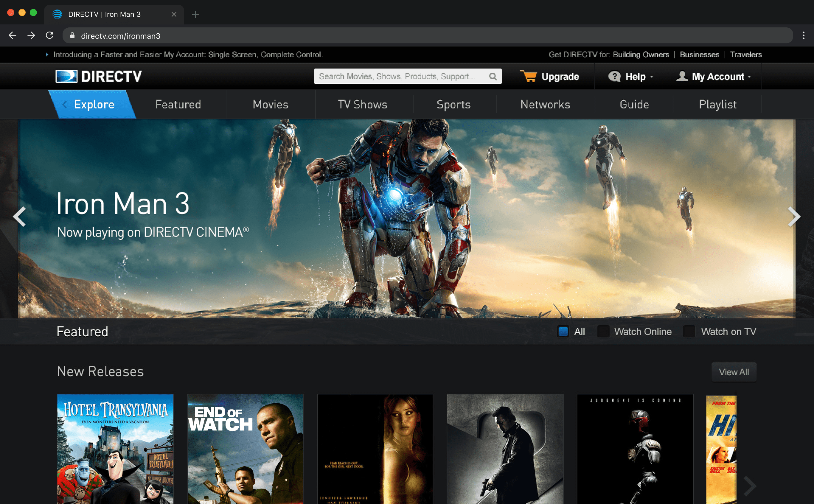Click the Upgrade shopping cart icon
Image resolution: width=814 pixels, height=504 pixels.
(528, 76)
